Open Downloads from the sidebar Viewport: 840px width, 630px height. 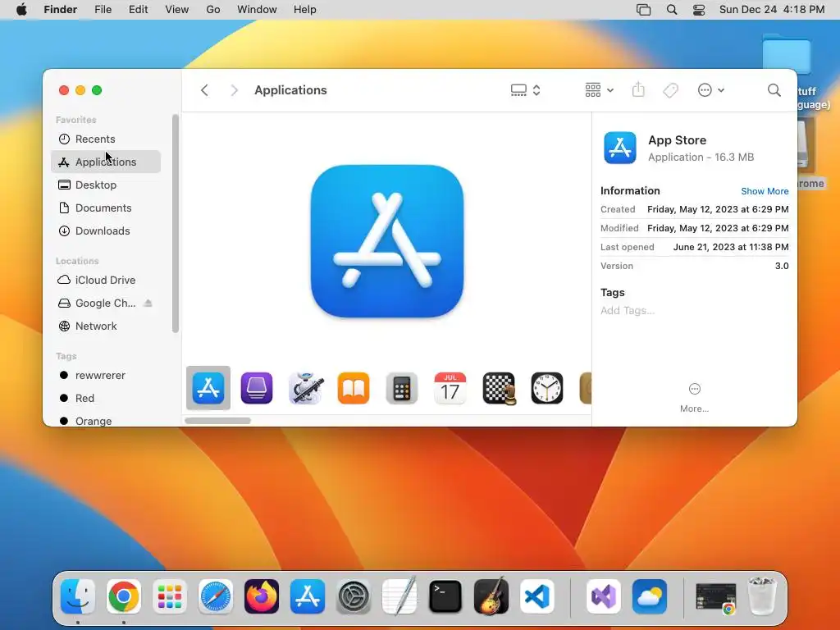click(x=106, y=231)
